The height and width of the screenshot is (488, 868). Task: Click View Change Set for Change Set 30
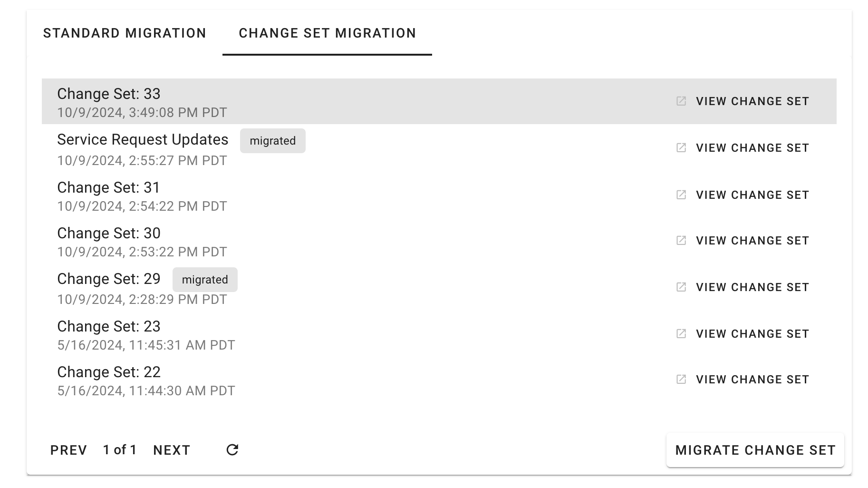point(752,241)
